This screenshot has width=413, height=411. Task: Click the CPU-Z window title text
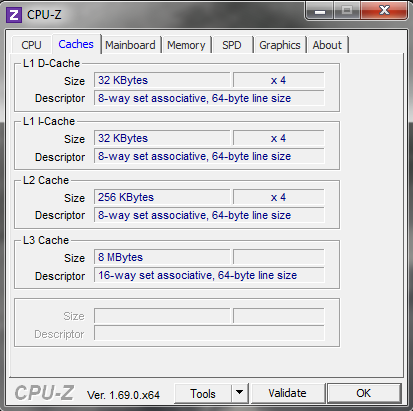coord(44,15)
